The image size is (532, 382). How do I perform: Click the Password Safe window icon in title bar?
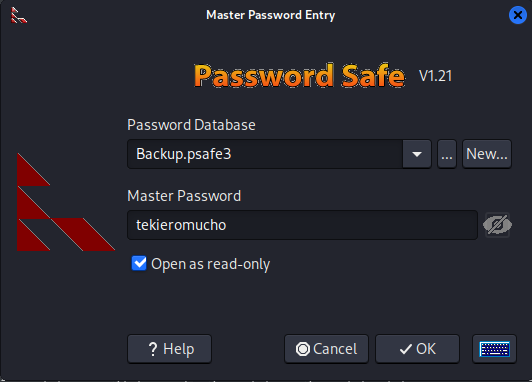pos(19,15)
